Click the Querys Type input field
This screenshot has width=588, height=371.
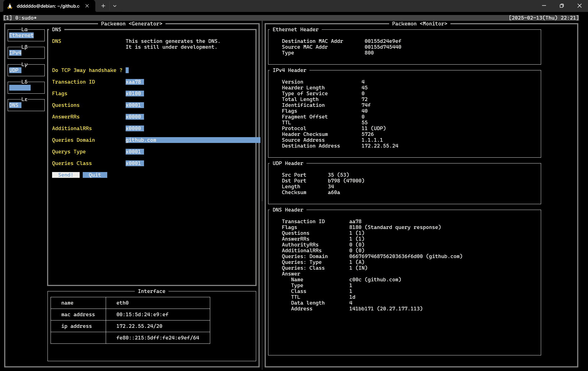tap(135, 152)
